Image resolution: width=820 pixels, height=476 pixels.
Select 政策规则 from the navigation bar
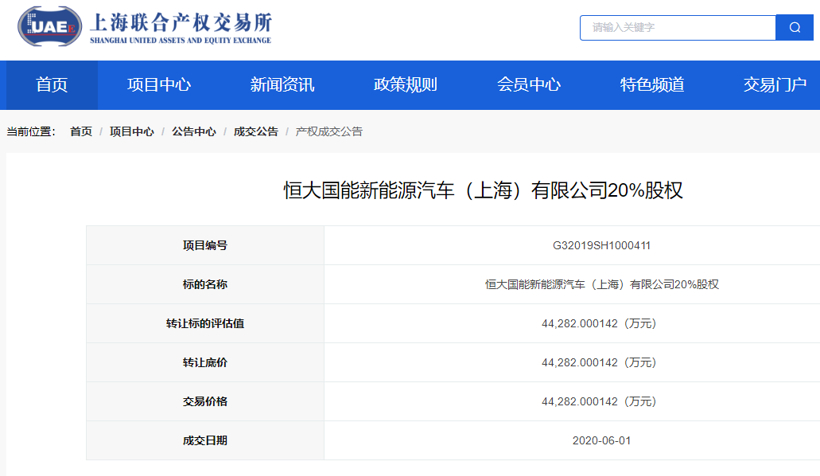point(405,85)
